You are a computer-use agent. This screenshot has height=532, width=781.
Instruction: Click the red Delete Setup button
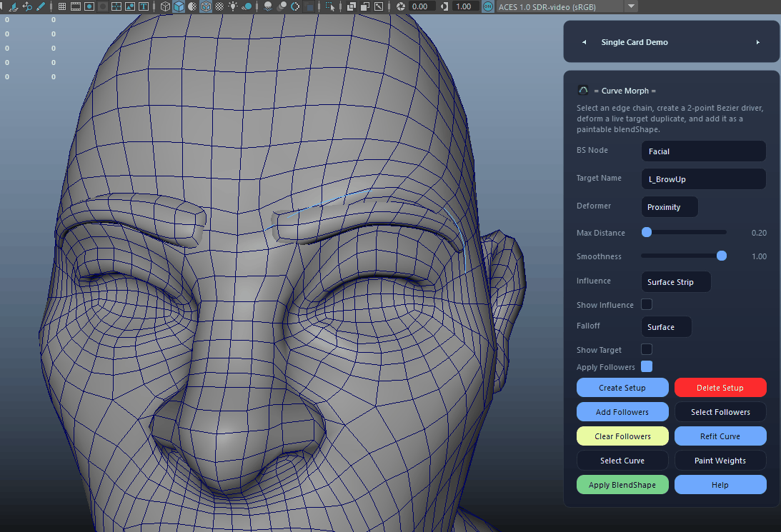(720, 388)
